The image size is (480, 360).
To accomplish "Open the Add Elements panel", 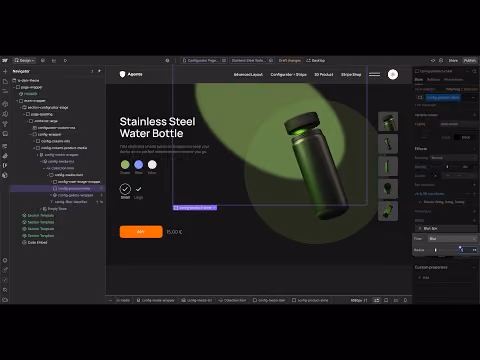I will pyautogui.click(x=5, y=71).
